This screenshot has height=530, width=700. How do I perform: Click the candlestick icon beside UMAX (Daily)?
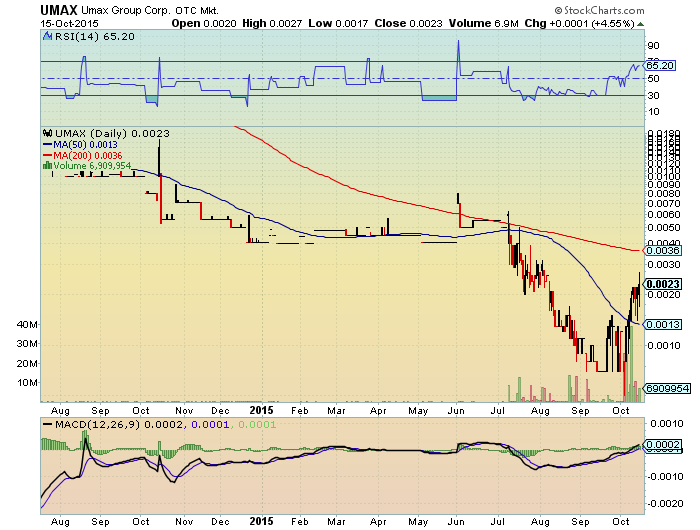(x=48, y=133)
